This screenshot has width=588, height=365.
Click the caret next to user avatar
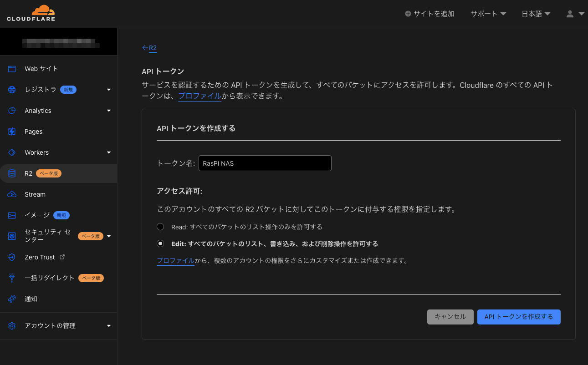tap(581, 14)
